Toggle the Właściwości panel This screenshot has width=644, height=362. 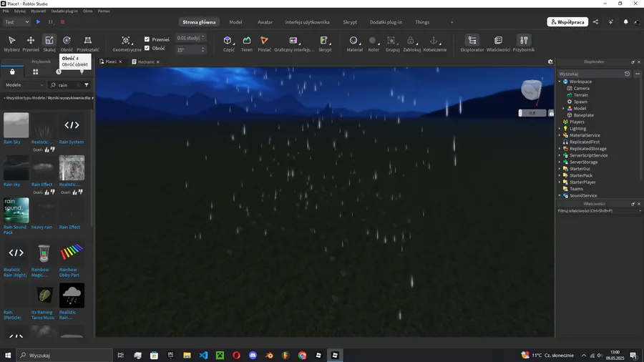[498, 43]
